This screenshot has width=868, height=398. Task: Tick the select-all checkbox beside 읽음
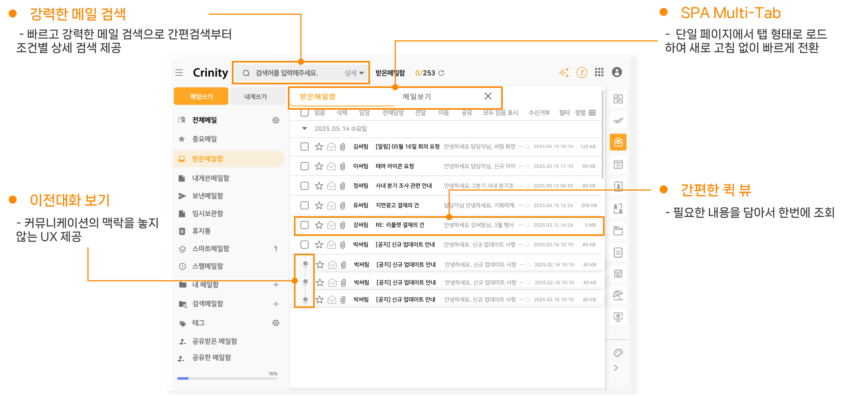pos(304,113)
